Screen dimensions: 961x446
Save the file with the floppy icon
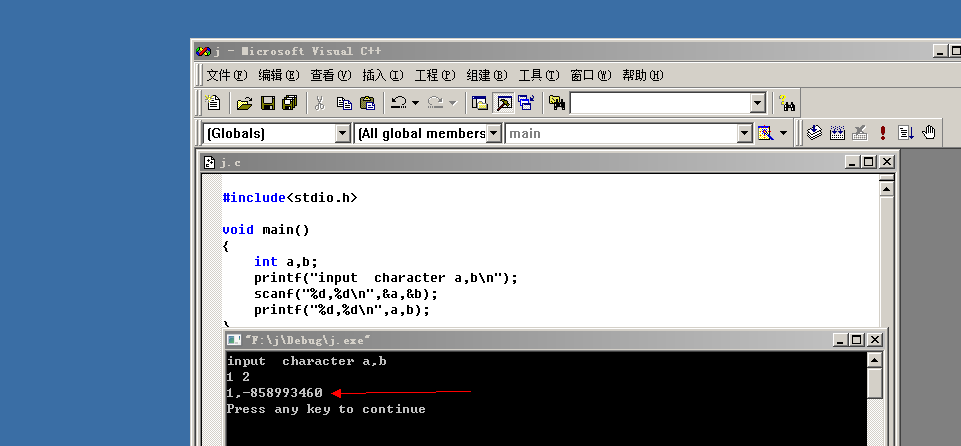pyautogui.click(x=268, y=103)
